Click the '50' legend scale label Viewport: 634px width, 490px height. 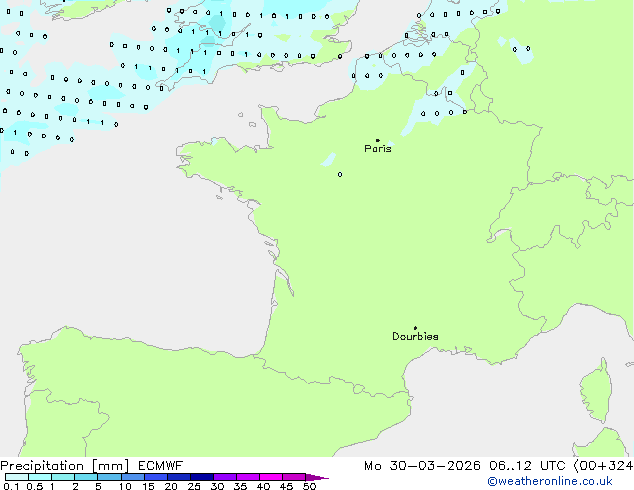[309, 486]
